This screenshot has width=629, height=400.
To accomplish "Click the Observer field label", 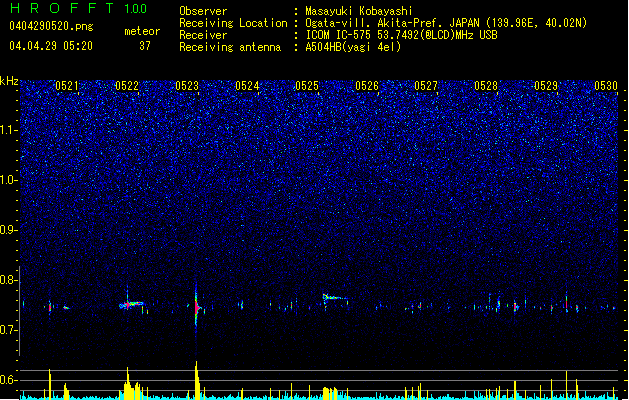I will click(203, 11).
